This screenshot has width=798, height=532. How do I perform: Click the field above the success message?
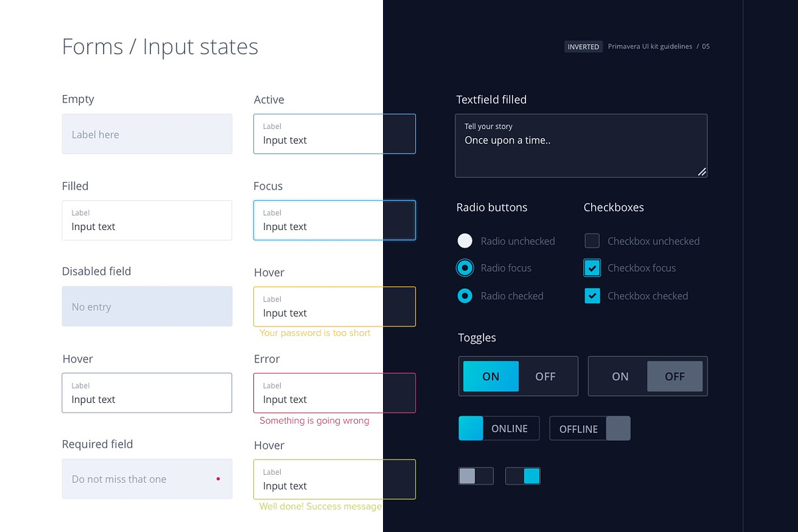pos(334,479)
